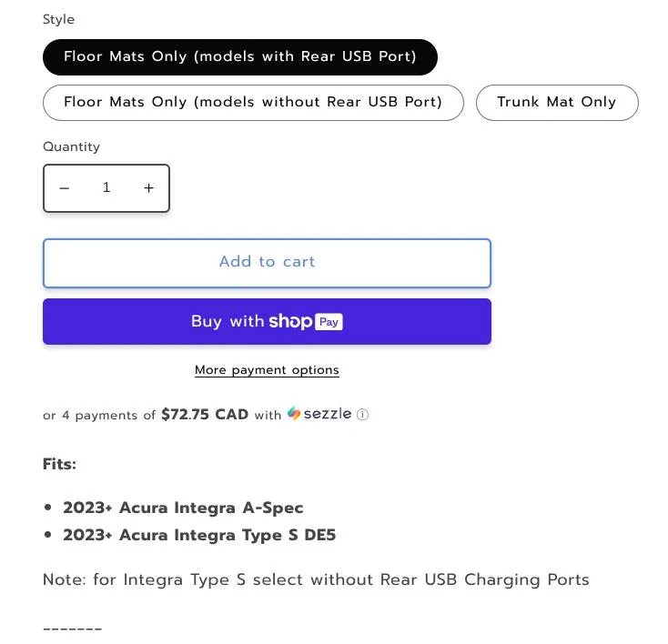Select Floor Mats with Rear USB Port style

240,56
